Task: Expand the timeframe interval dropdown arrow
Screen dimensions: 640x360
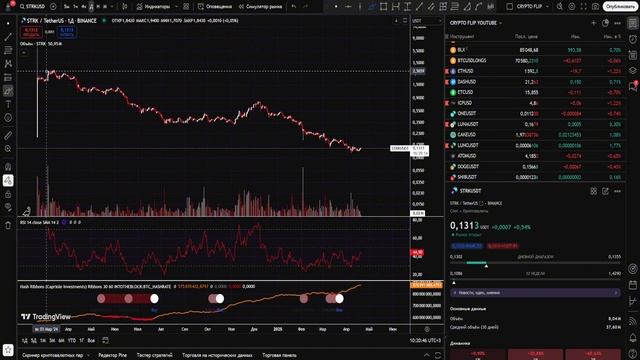Action: pyautogui.click(x=112, y=7)
